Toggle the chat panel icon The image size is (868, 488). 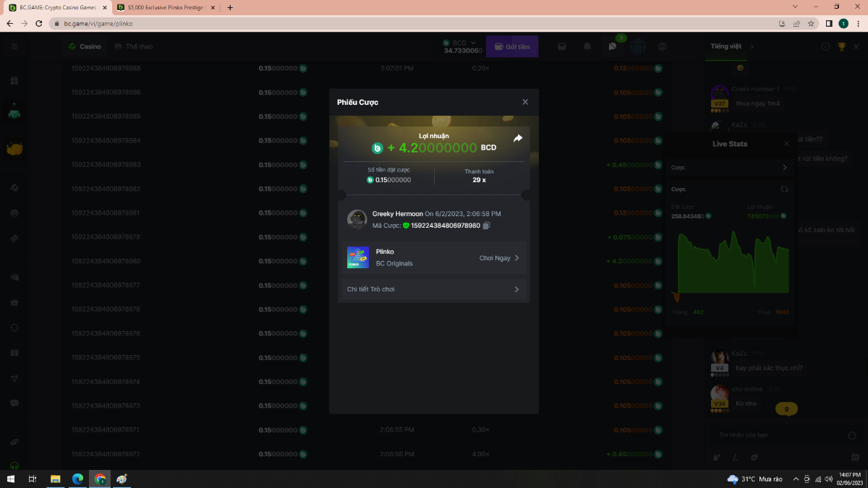point(613,46)
